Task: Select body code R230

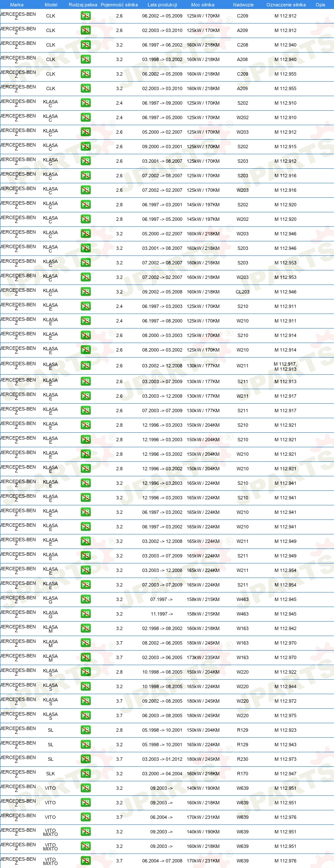Action: click(243, 759)
